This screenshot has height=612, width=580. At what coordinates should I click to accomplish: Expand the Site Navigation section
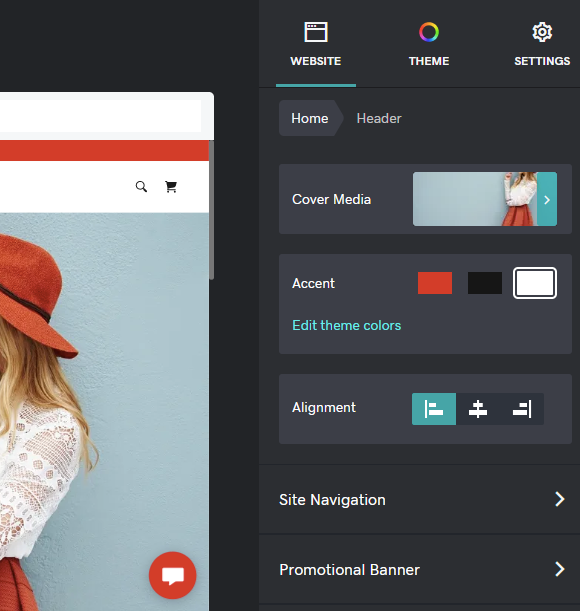[x=420, y=499]
